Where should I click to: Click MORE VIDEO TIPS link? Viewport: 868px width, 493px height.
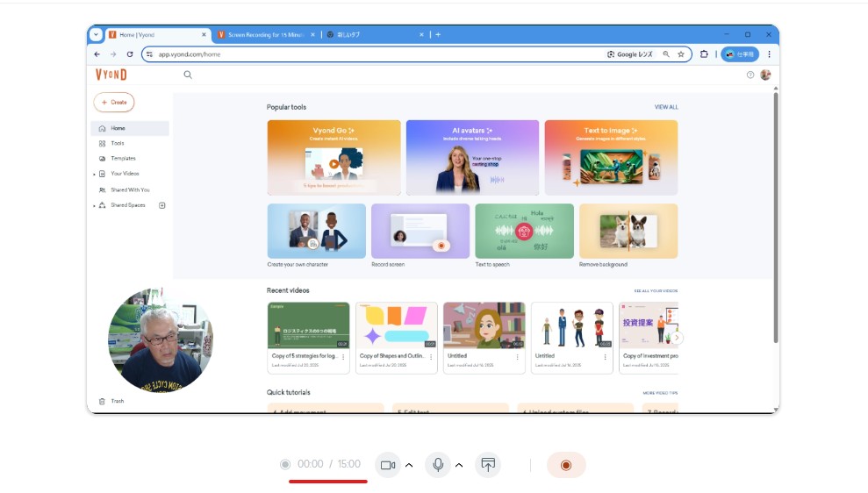click(x=660, y=393)
